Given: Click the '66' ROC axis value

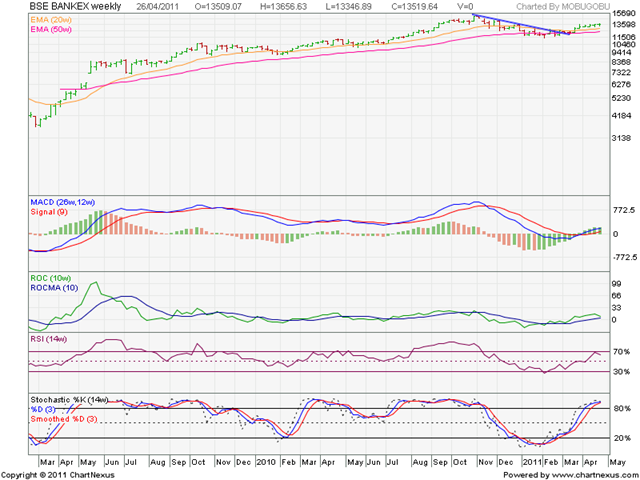Looking at the screenshot, I should tap(616, 296).
